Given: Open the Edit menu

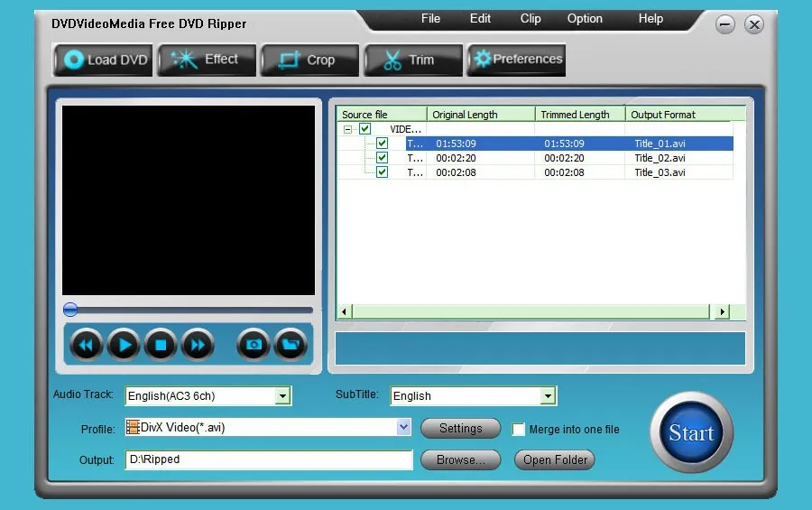Looking at the screenshot, I should [480, 19].
